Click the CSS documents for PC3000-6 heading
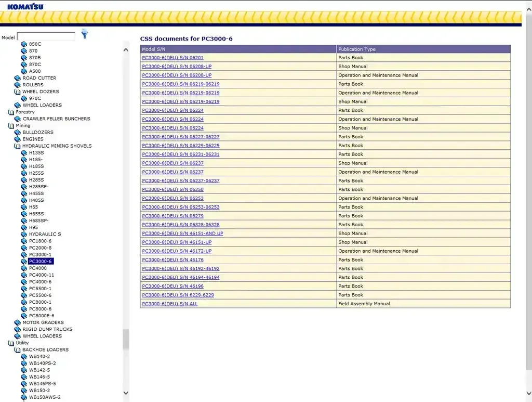 187,38
